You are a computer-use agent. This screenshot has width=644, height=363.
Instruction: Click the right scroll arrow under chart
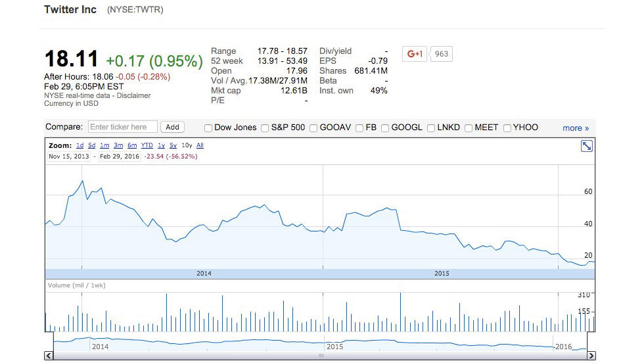pyautogui.click(x=591, y=356)
